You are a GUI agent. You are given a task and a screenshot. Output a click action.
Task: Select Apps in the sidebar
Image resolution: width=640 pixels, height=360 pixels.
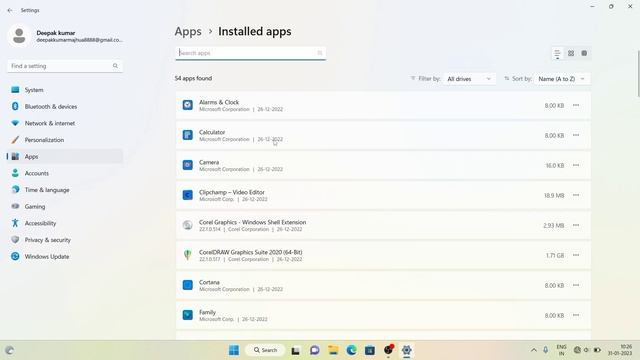(65, 156)
